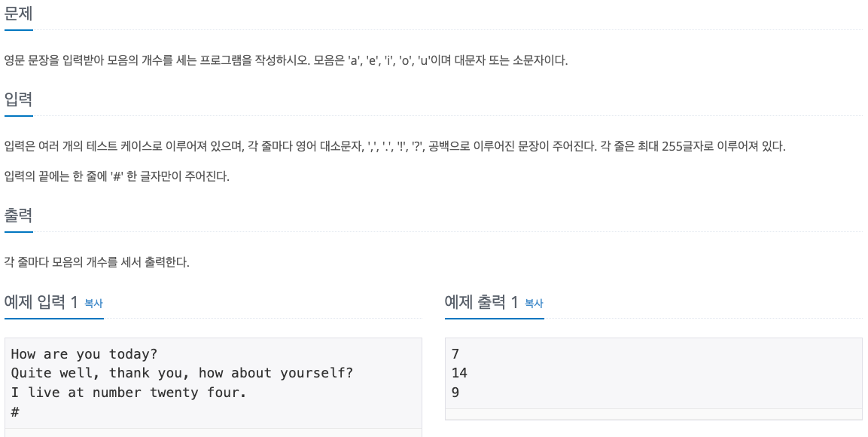Click the output value 9

455,393
